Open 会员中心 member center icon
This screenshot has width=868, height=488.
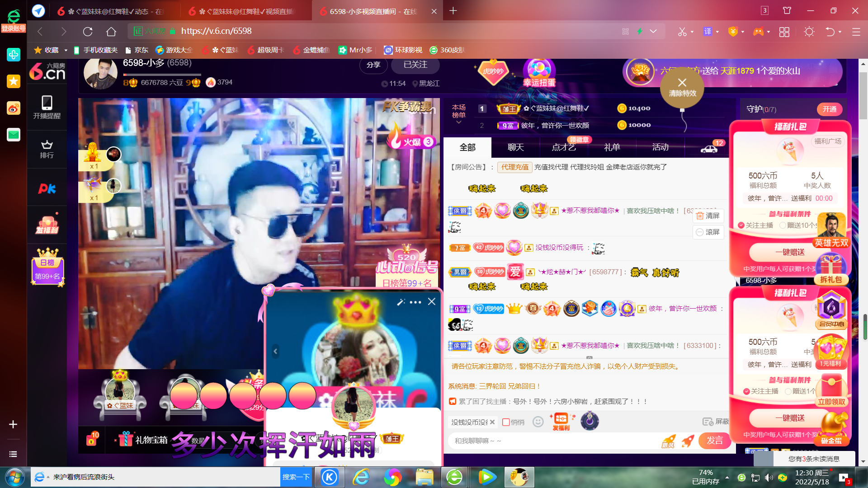point(831,310)
